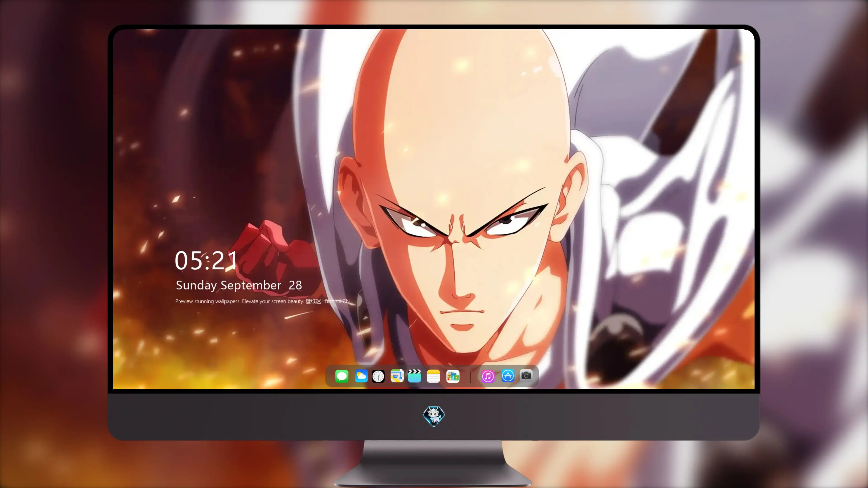Launch the Videos clapperboard app
The image size is (868, 488).
[x=415, y=376]
